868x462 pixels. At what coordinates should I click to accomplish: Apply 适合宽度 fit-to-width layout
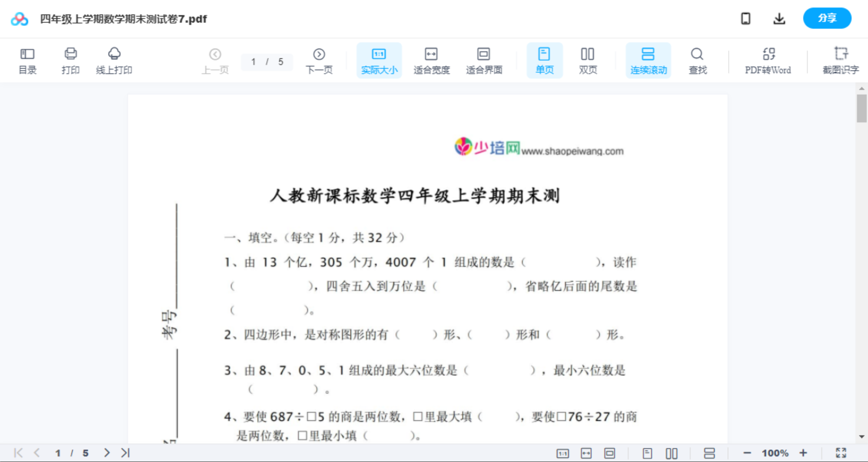(431, 60)
